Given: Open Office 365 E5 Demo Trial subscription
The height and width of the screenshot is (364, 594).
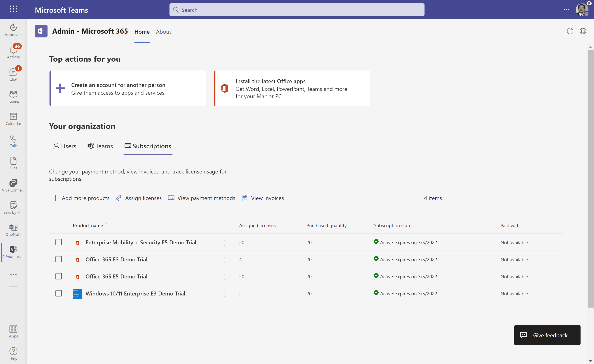Looking at the screenshot, I should 116,276.
